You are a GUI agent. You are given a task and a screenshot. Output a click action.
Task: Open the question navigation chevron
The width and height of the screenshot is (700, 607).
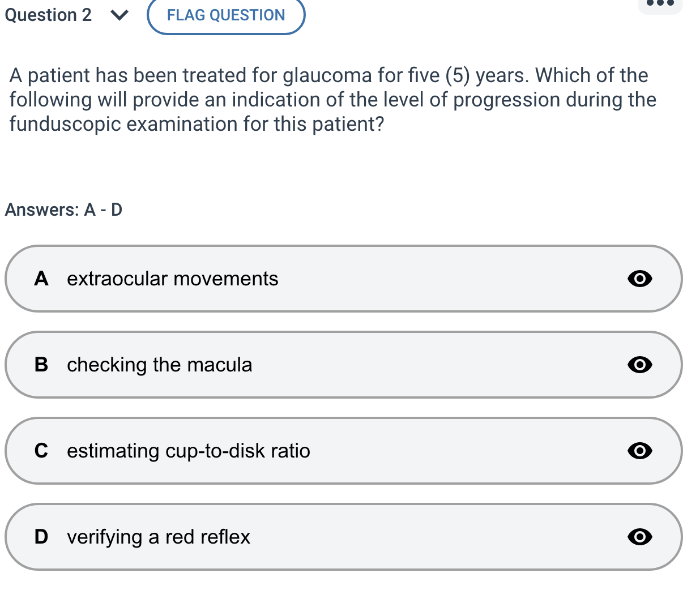(119, 15)
